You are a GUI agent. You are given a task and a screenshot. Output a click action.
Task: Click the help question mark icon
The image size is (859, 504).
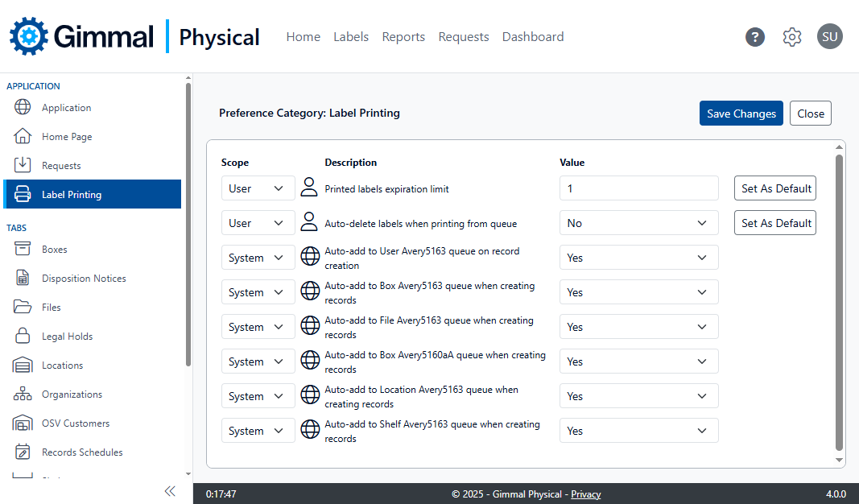pos(754,37)
